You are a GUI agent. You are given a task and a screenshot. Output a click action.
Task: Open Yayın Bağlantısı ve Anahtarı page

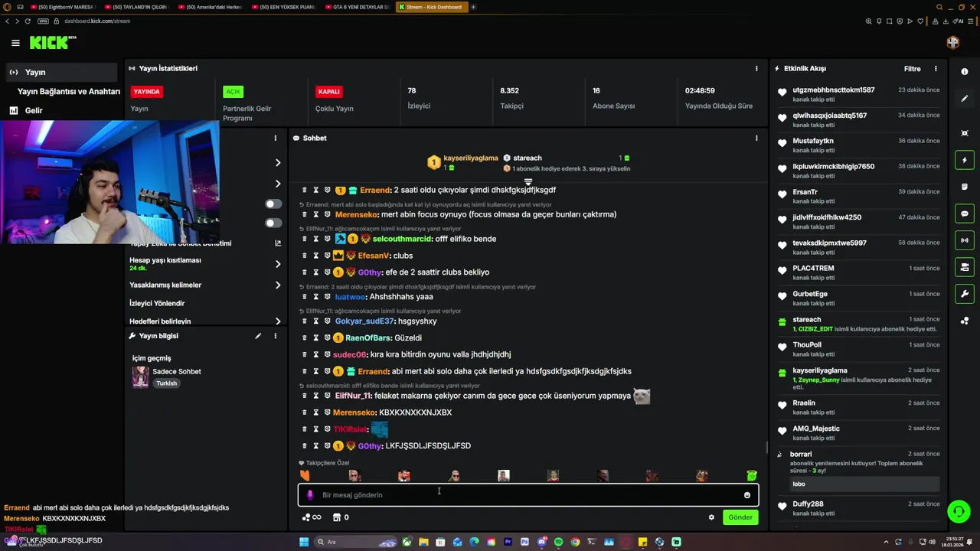click(69, 91)
